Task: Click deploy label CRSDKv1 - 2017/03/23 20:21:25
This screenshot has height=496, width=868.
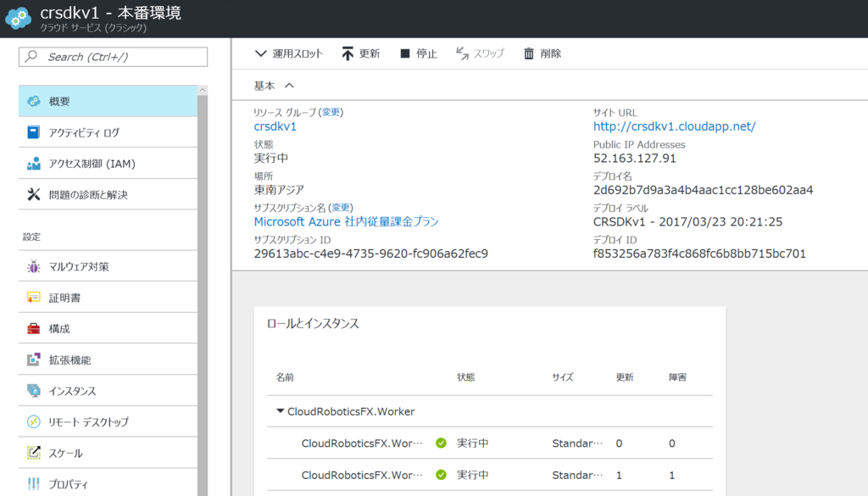Action: [x=687, y=222]
